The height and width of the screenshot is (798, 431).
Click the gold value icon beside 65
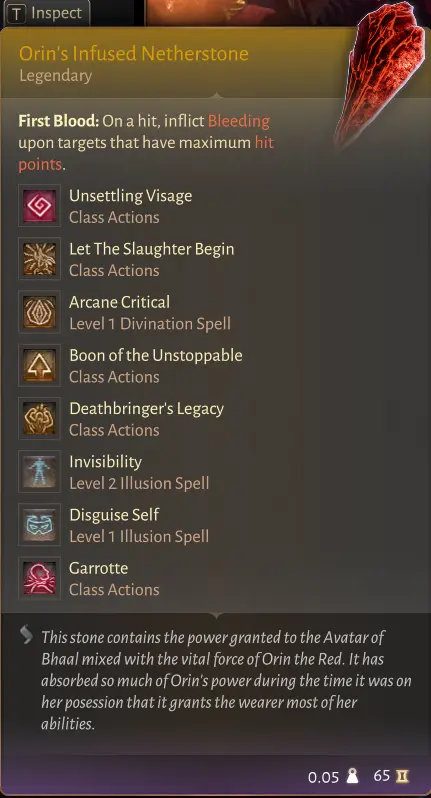coord(402,776)
